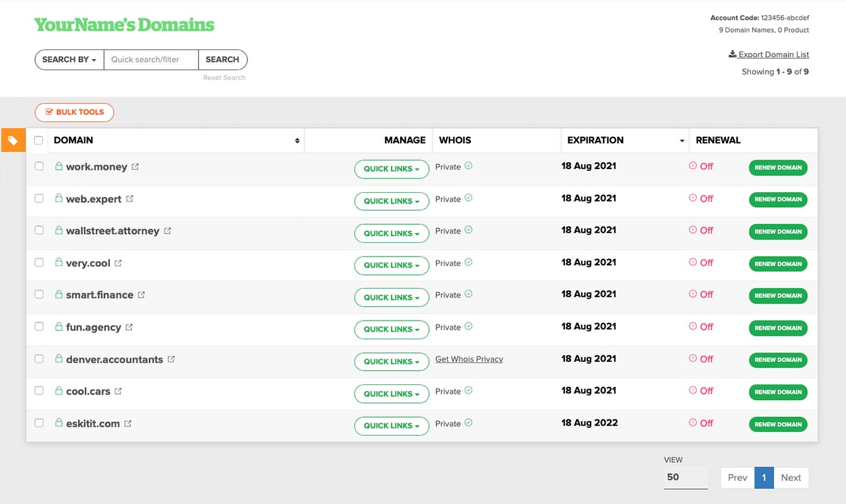Export Domain List link
Viewport: 846px width, 504px height.
pos(769,54)
